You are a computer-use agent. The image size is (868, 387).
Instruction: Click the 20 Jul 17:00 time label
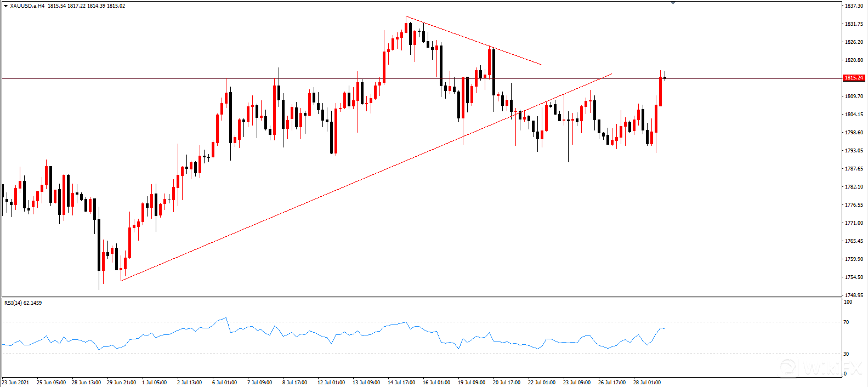click(x=507, y=382)
